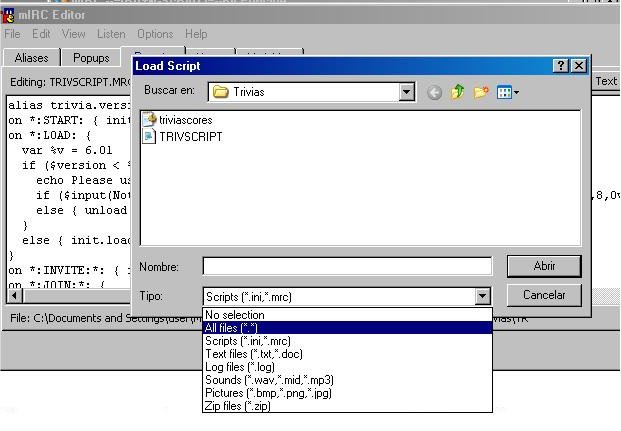Viewport: 621px width, 431px height.
Task: Open the Edit menu in mIRC Editor
Action: [41, 34]
